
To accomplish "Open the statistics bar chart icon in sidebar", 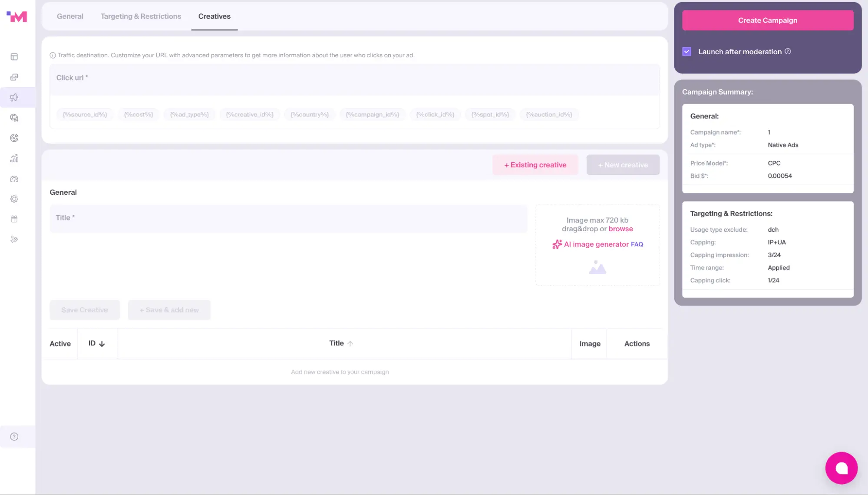I will tap(14, 158).
